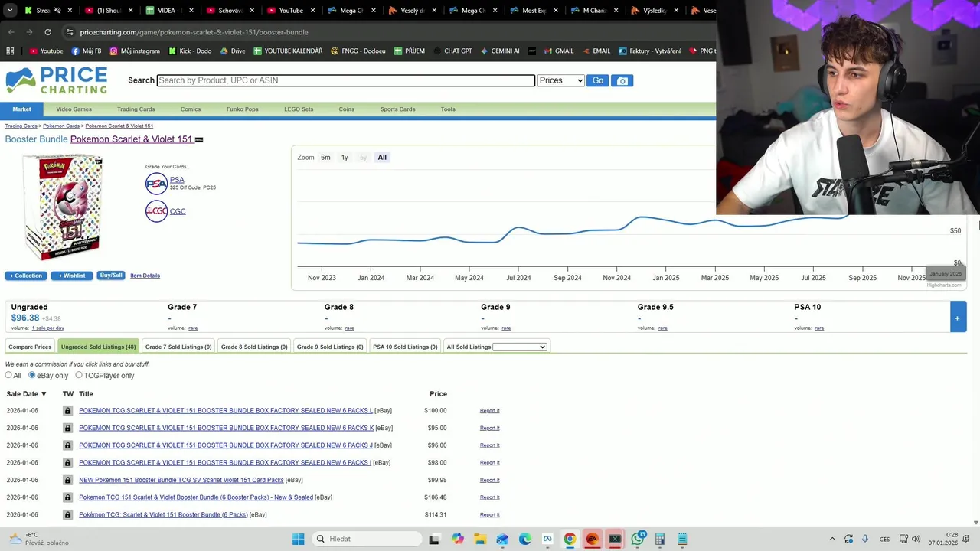Open File Explorer from the taskbar
The image size is (980, 551).
[x=480, y=539]
